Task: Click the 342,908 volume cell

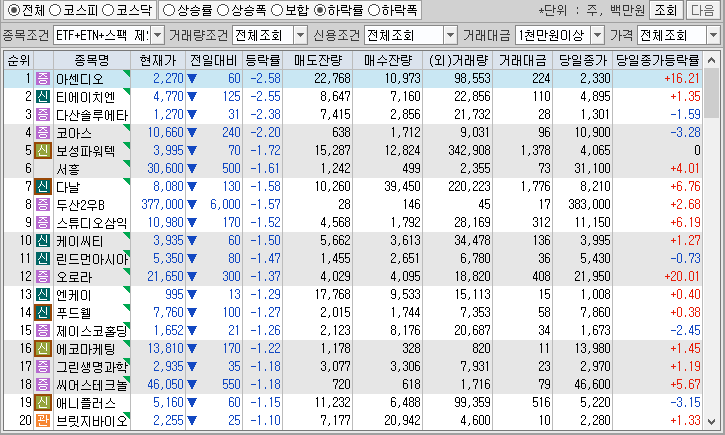Action: coord(469,151)
